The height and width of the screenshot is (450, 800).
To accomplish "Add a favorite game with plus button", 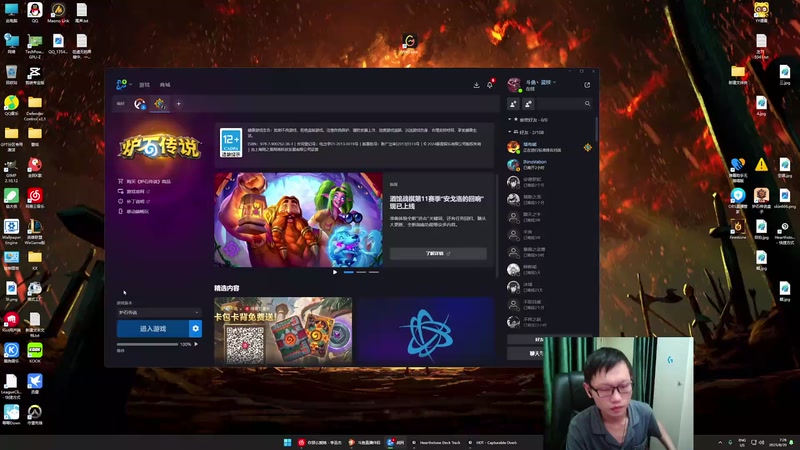I will tap(179, 104).
